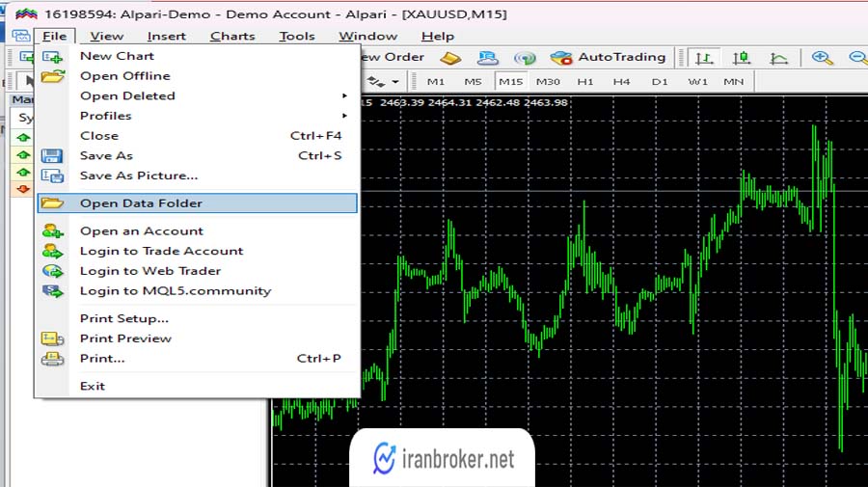The height and width of the screenshot is (487, 868).
Task: Select the M5 timeframe
Action: point(473,81)
